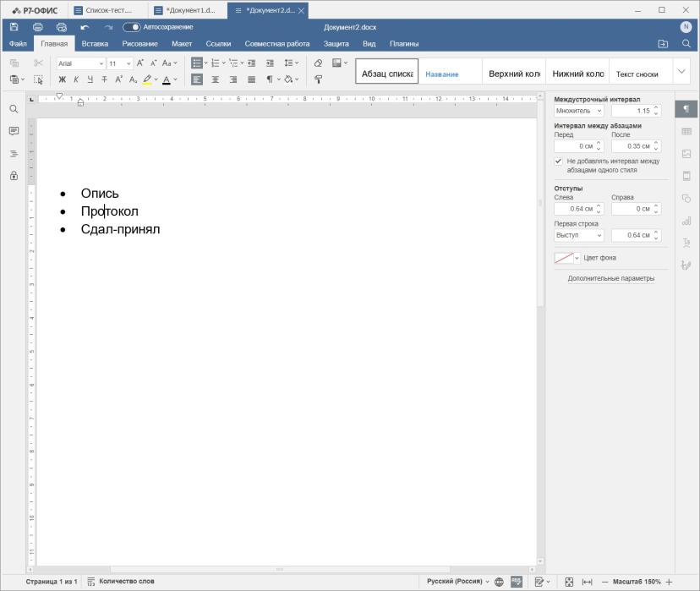Open the Вставка ribbon tab

coord(95,44)
